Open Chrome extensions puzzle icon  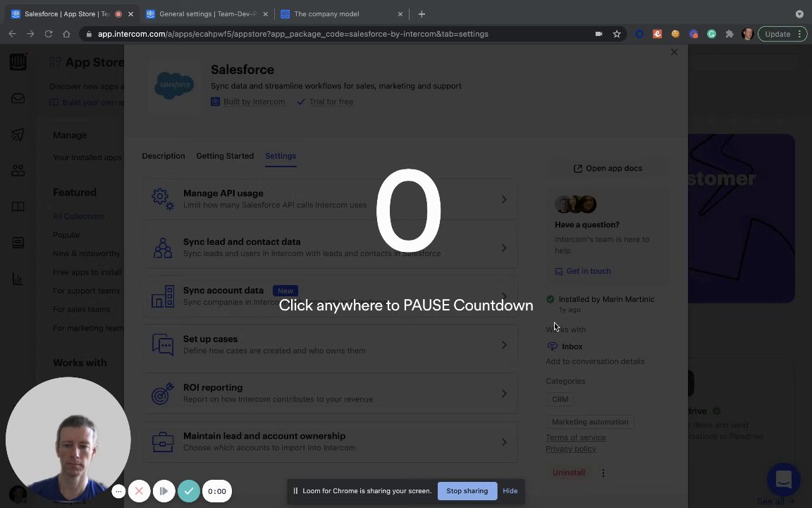729,34
